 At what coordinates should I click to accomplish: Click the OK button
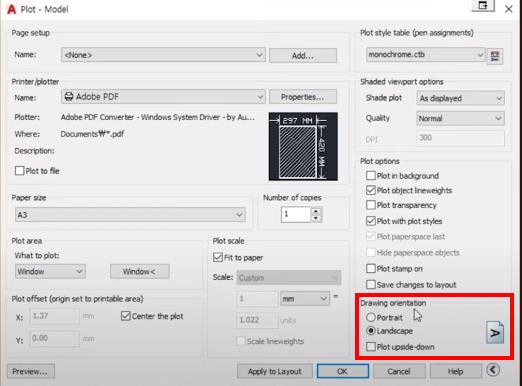coord(343,371)
